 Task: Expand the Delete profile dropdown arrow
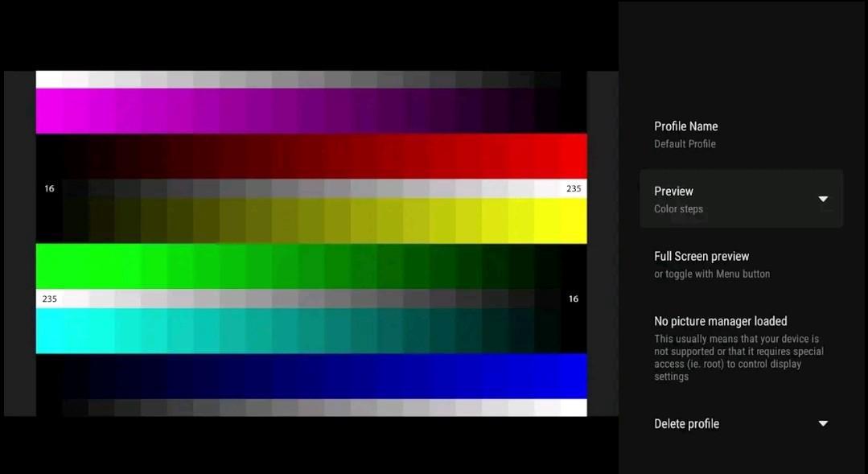(x=823, y=422)
